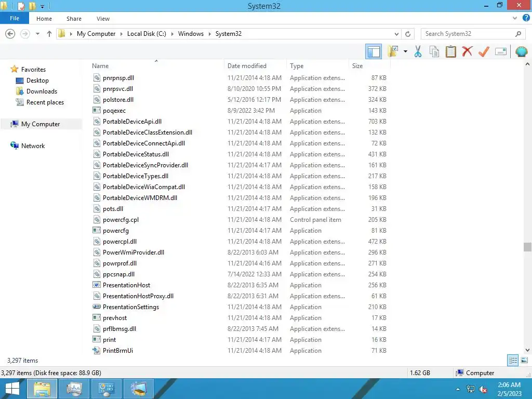Click the scrollbar up arrow
532x399 pixels.
527,64
